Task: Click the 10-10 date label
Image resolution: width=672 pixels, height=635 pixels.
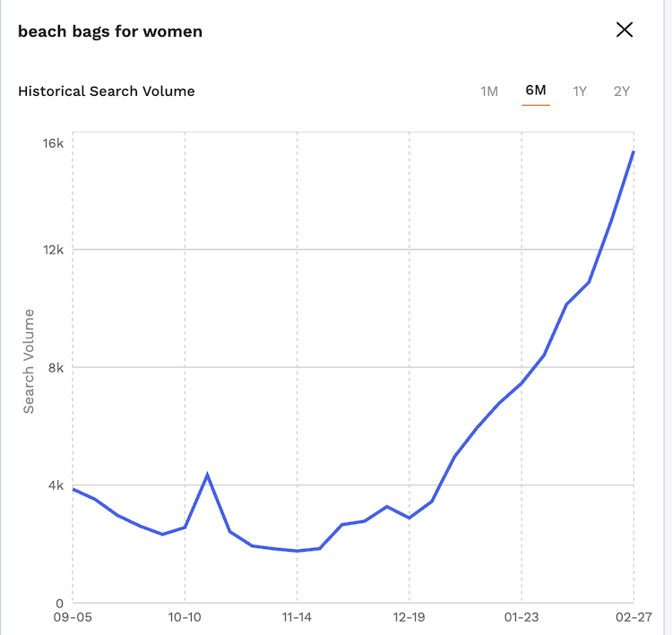Action: (185, 617)
